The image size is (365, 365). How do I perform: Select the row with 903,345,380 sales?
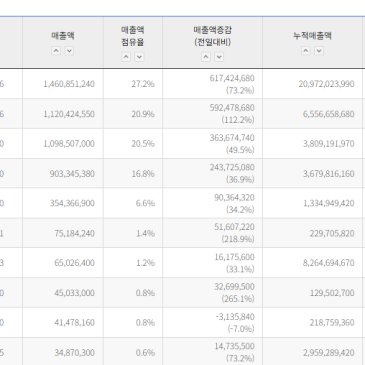182,173
